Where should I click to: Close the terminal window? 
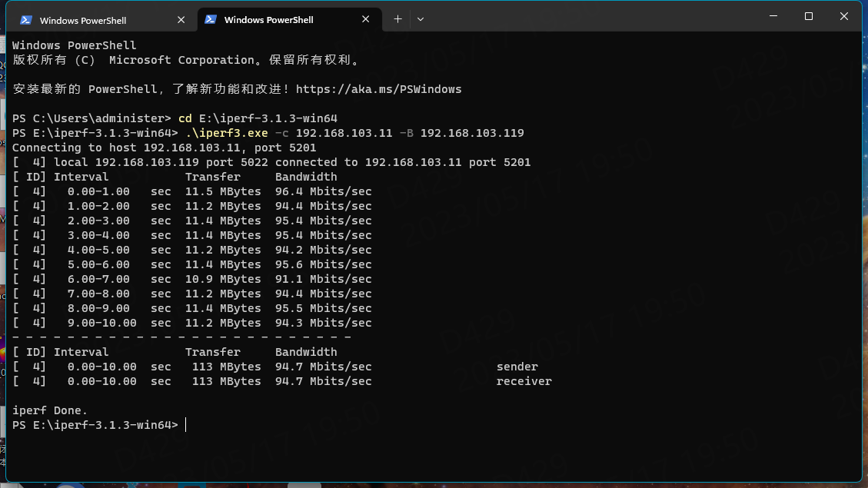click(843, 16)
